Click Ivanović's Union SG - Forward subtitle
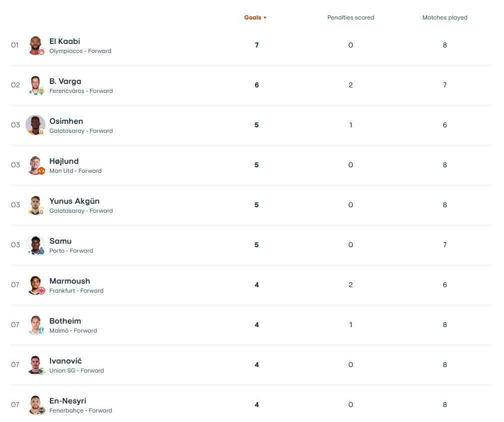This screenshot has height=422, width=504. click(x=76, y=371)
